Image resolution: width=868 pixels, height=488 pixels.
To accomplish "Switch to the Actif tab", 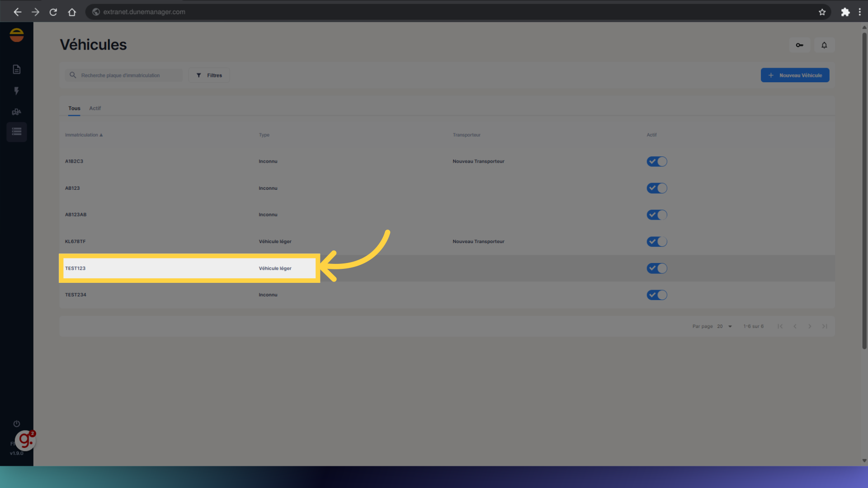I will (95, 108).
